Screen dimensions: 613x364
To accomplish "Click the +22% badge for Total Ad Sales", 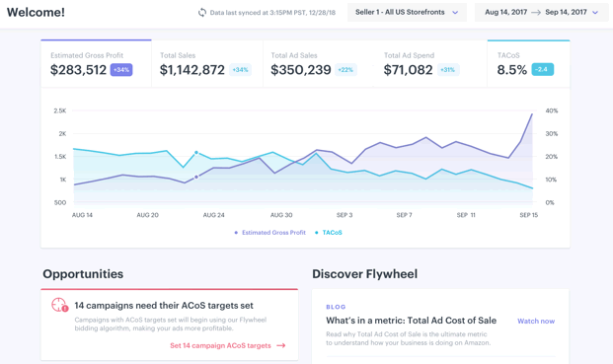I will pos(345,69).
